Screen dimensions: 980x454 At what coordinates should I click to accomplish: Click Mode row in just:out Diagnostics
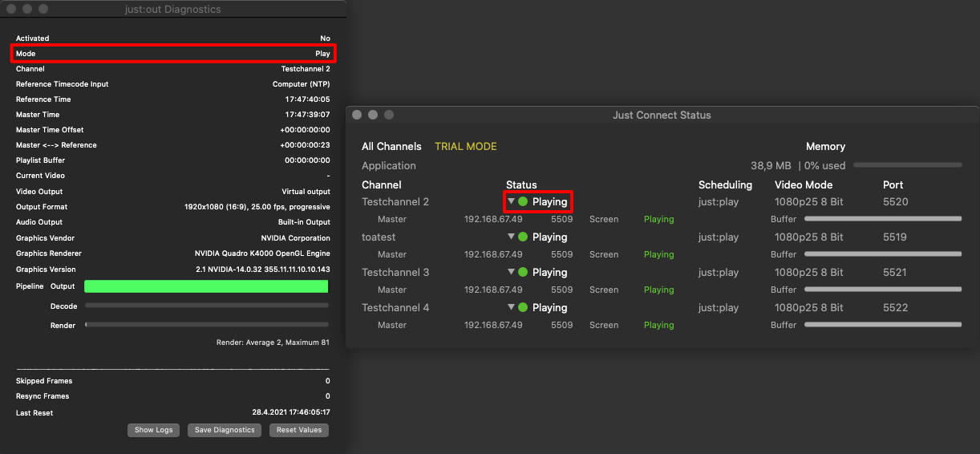(173, 54)
